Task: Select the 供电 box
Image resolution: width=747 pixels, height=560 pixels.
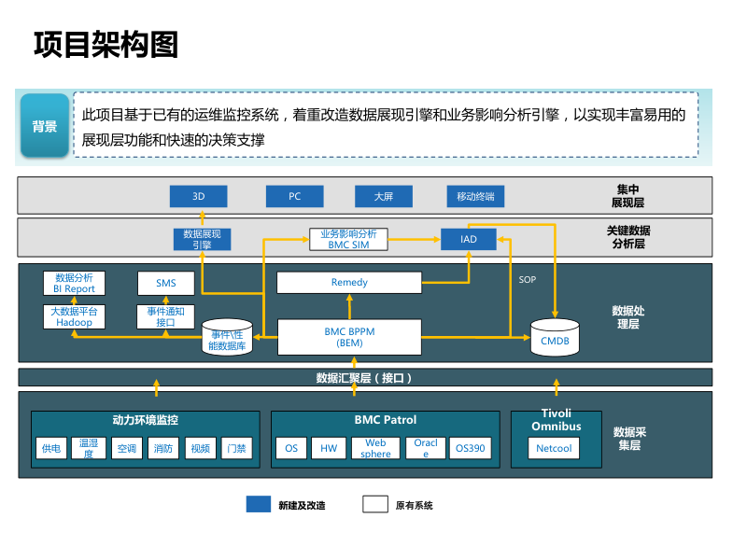Action: pyautogui.click(x=51, y=448)
